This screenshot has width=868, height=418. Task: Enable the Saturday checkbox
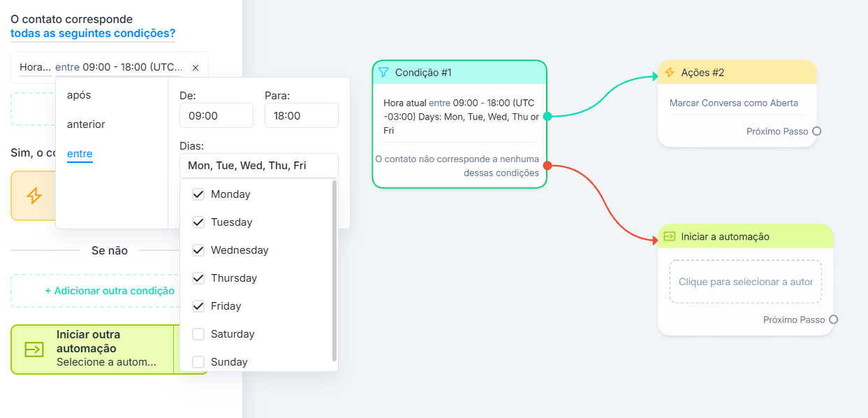[x=198, y=334]
